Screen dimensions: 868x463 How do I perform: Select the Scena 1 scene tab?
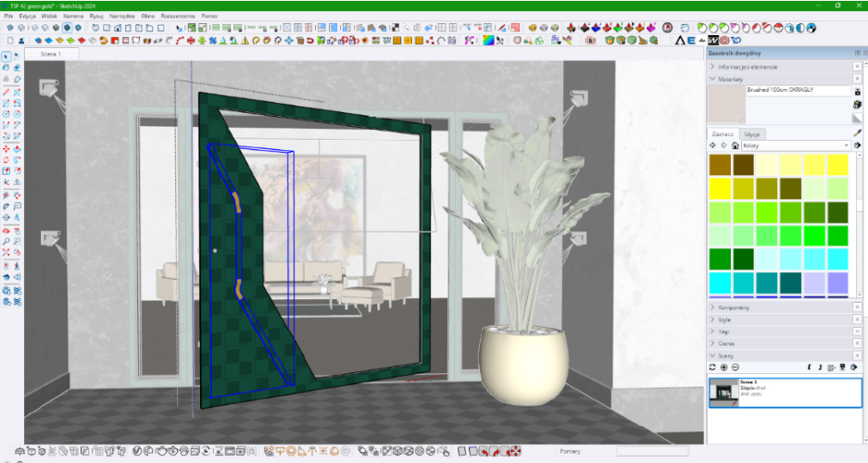click(x=51, y=55)
